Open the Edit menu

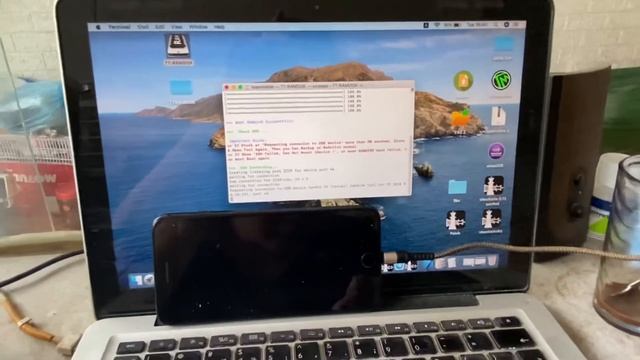(x=160, y=27)
